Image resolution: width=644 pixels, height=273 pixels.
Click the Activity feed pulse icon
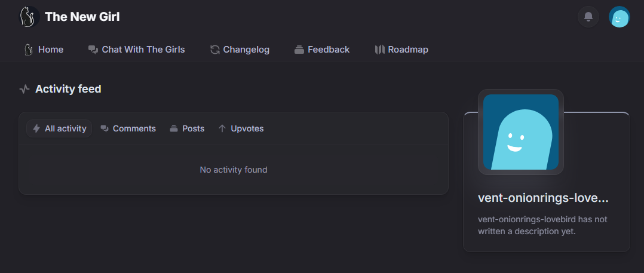(24, 90)
